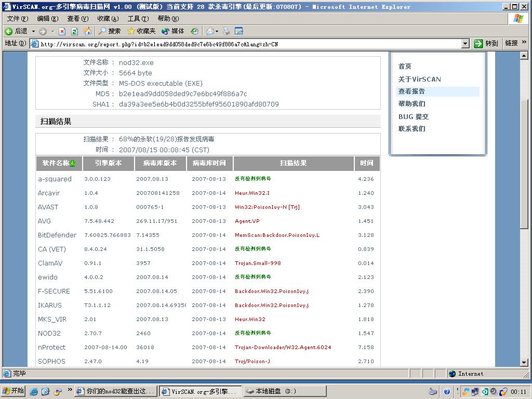Click the Back arrow toolbar icon

(9, 31)
